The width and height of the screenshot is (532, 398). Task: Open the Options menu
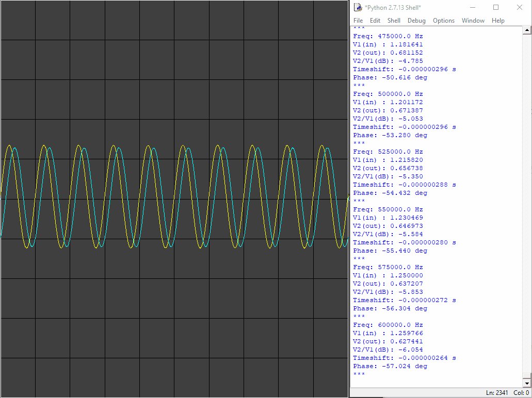click(443, 20)
